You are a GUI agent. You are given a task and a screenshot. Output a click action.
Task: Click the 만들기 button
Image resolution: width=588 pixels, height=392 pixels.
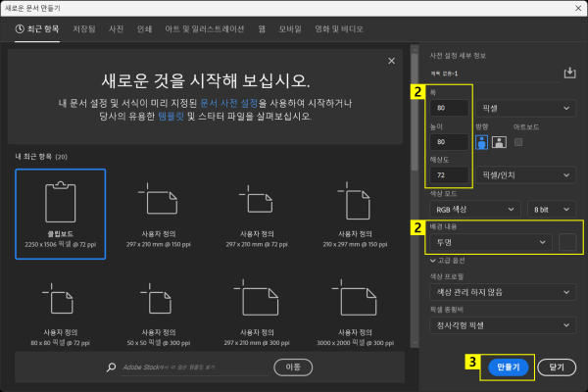(508, 367)
